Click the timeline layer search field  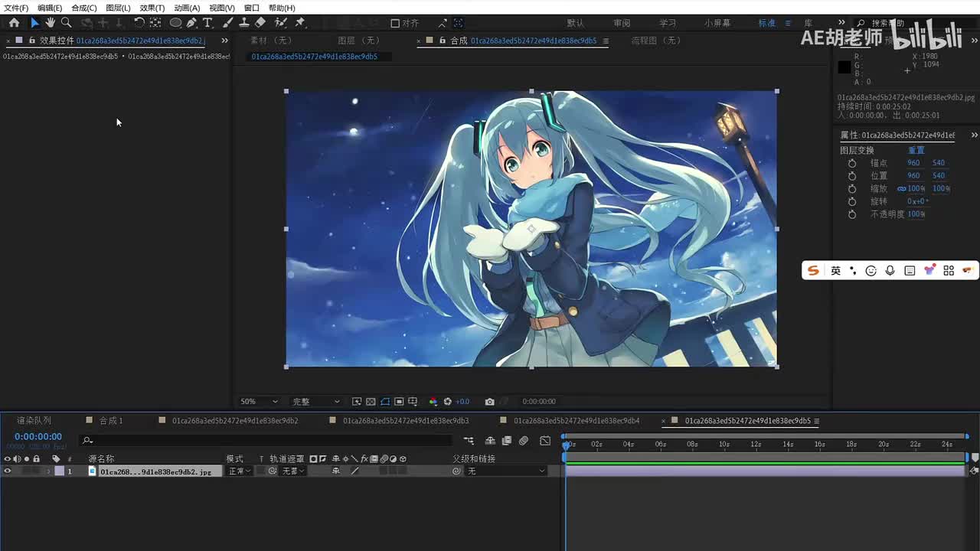pos(266,440)
